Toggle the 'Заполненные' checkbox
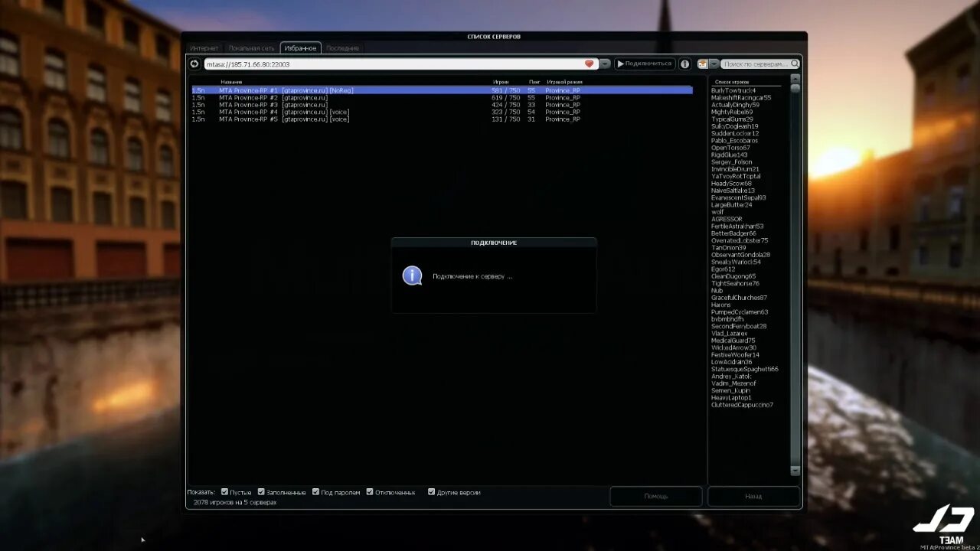 tap(261, 492)
